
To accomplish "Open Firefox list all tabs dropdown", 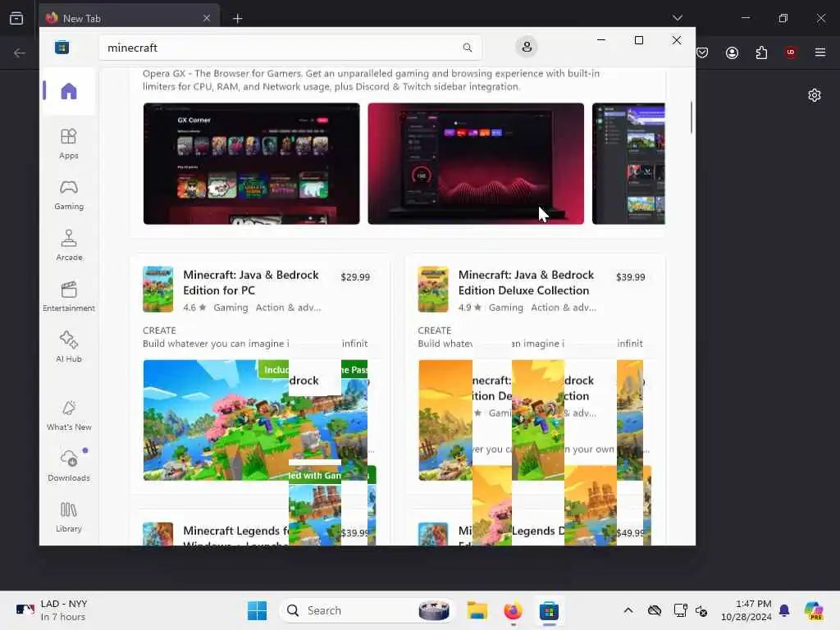I will click(x=677, y=18).
